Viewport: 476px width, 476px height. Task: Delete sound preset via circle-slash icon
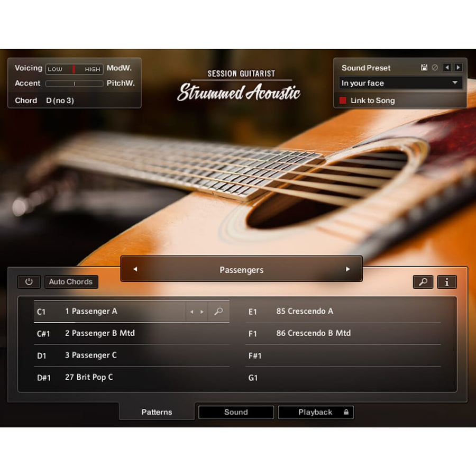tap(435, 67)
